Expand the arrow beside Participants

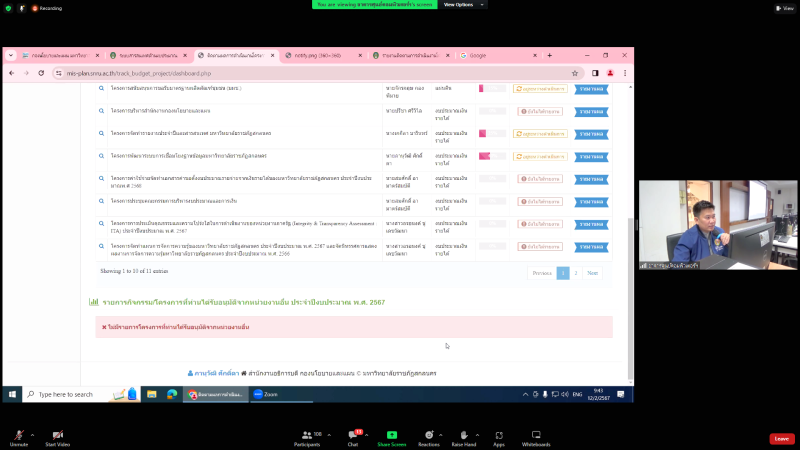point(327,435)
